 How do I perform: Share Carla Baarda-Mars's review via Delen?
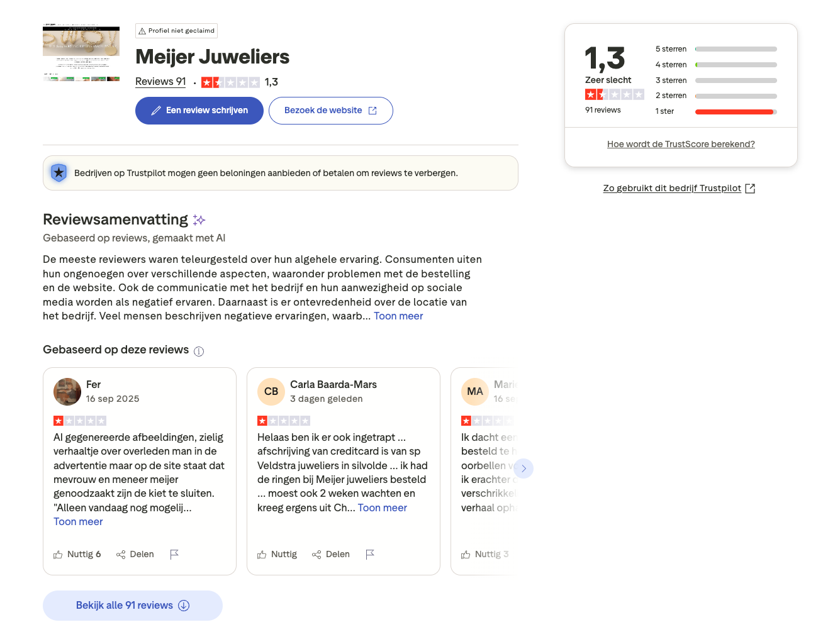click(331, 554)
